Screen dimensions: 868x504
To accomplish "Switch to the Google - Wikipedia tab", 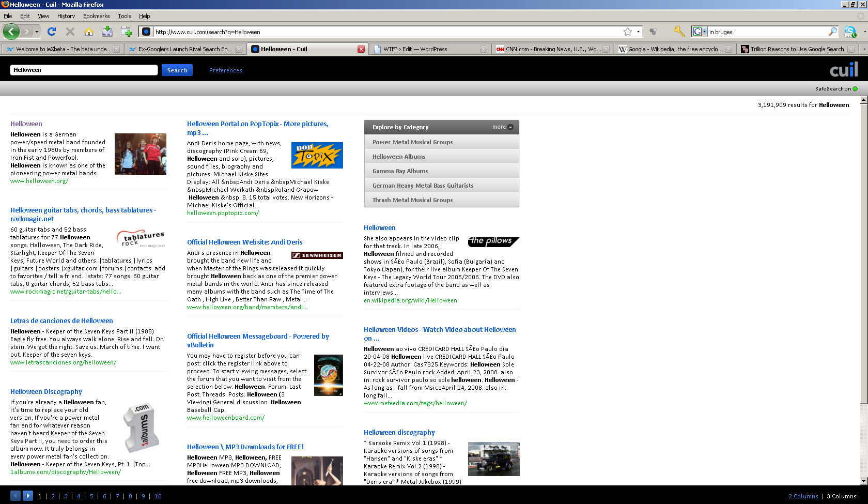I will pyautogui.click(x=675, y=49).
